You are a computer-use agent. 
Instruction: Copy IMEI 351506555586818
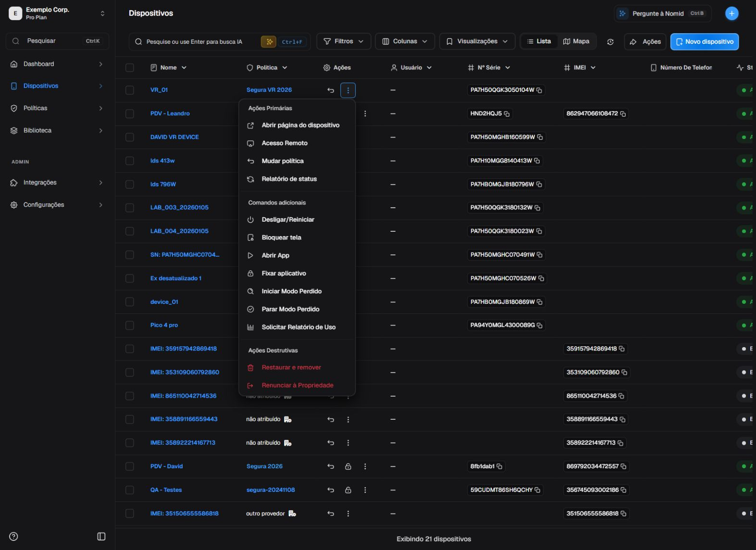click(x=623, y=513)
